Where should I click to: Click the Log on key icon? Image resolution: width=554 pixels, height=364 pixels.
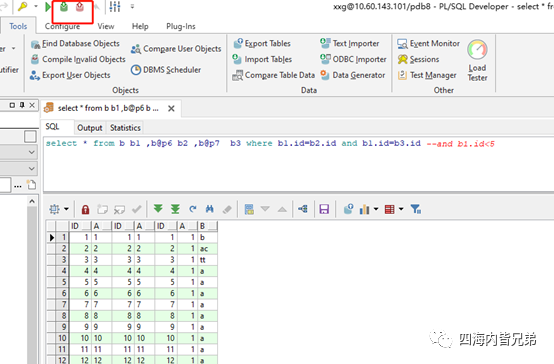click(x=23, y=6)
